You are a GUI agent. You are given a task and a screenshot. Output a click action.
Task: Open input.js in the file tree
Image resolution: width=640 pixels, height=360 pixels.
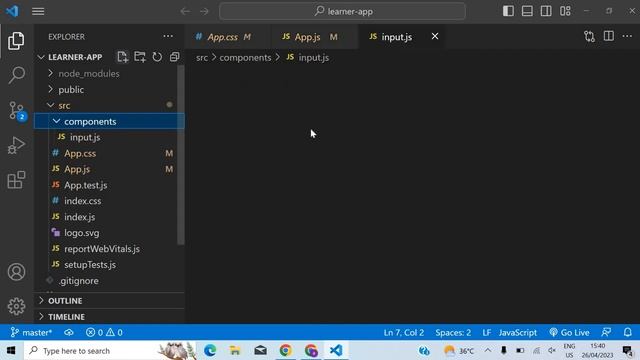coord(109,137)
